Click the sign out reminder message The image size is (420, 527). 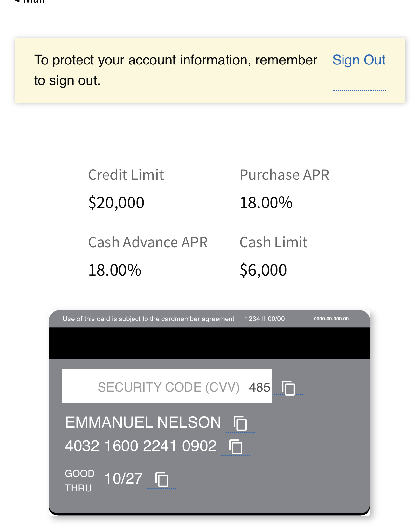click(x=175, y=70)
